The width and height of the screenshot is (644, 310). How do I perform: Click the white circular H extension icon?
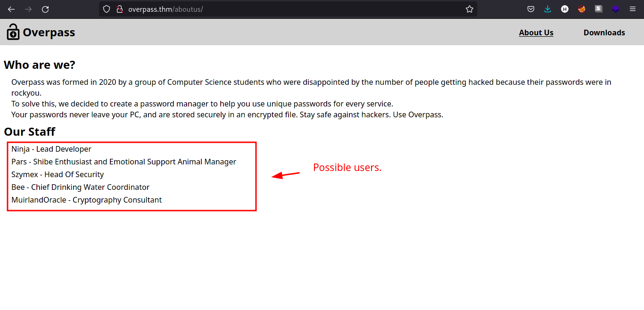click(565, 9)
